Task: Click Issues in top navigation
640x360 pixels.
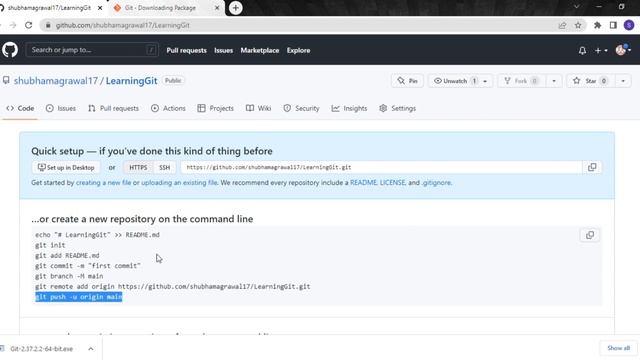Action: tap(224, 51)
